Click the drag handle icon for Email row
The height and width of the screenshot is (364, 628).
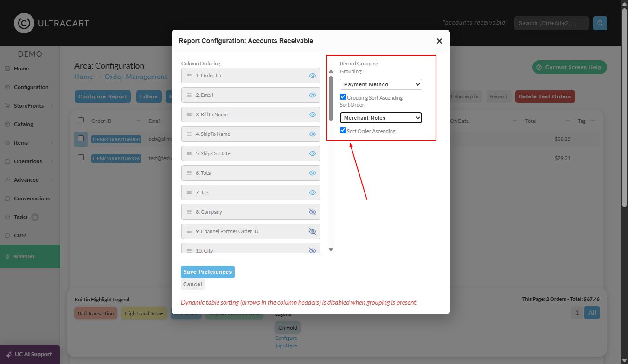pyautogui.click(x=189, y=95)
